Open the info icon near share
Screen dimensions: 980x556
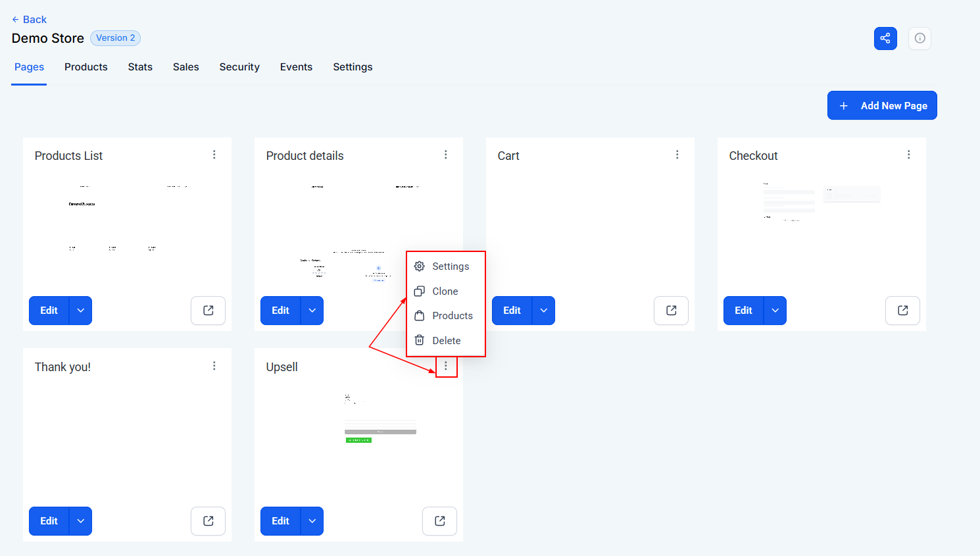point(919,38)
